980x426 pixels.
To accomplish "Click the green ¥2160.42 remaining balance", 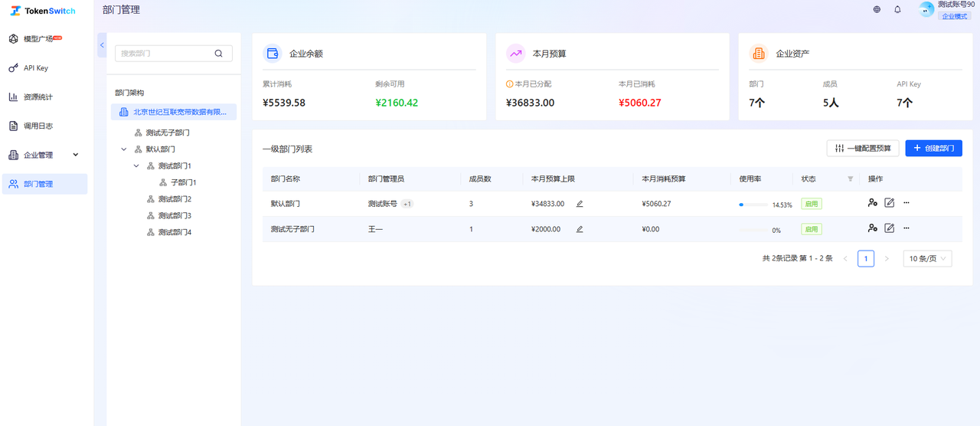I will point(397,103).
